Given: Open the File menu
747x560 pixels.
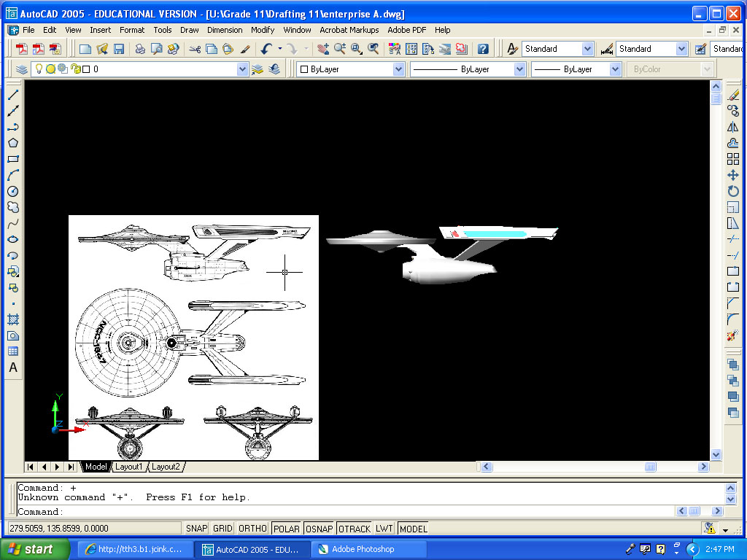Looking at the screenshot, I should click(28, 30).
